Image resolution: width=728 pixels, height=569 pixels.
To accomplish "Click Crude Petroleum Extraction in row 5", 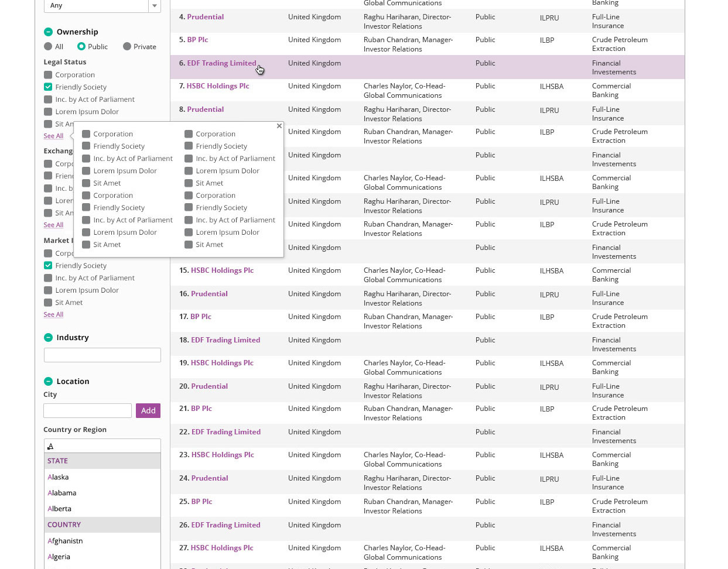I will click(620, 44).
